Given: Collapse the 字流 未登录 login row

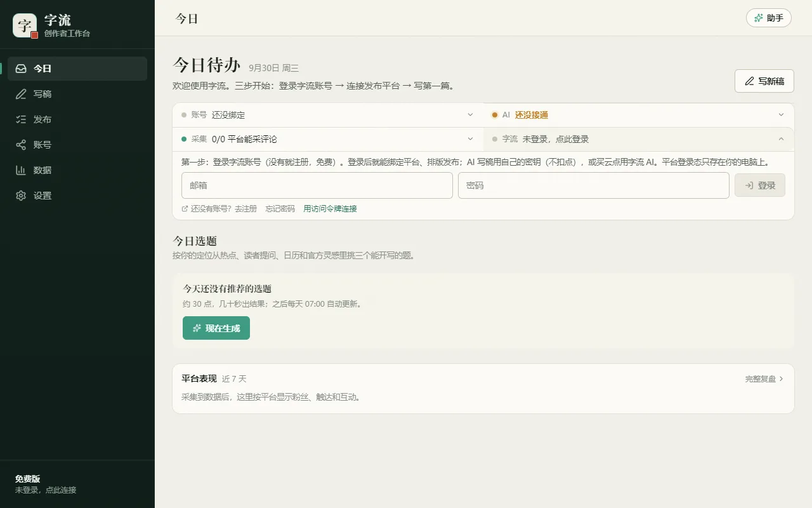Looking at the screenshot, I should click(639, 139).
